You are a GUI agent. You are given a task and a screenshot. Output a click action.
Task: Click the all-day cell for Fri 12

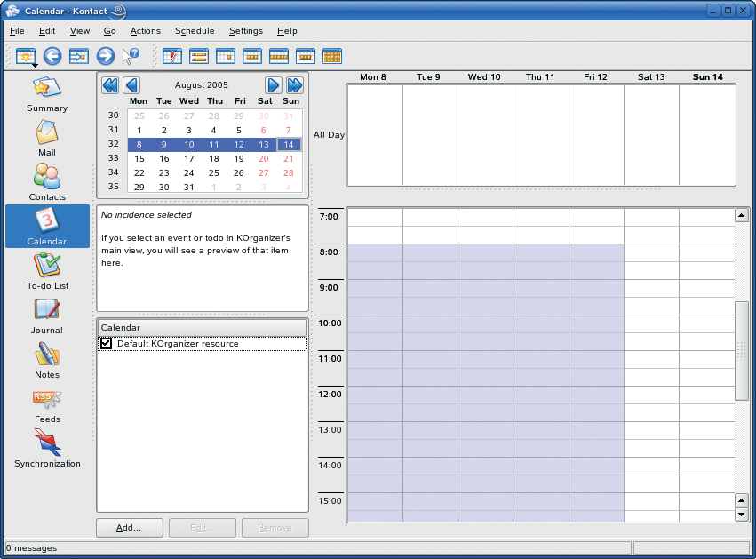coord(596,134)
